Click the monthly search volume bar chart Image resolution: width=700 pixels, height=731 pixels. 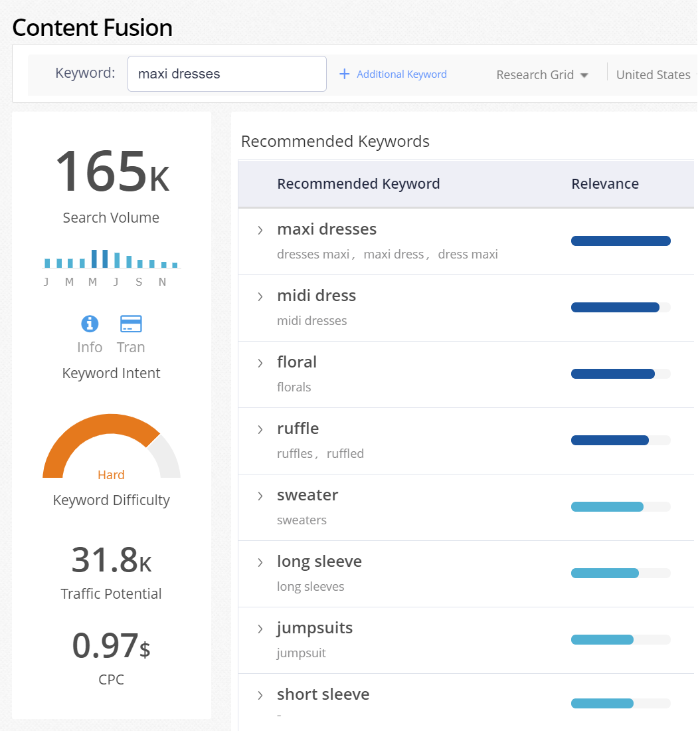coord(111,259)
